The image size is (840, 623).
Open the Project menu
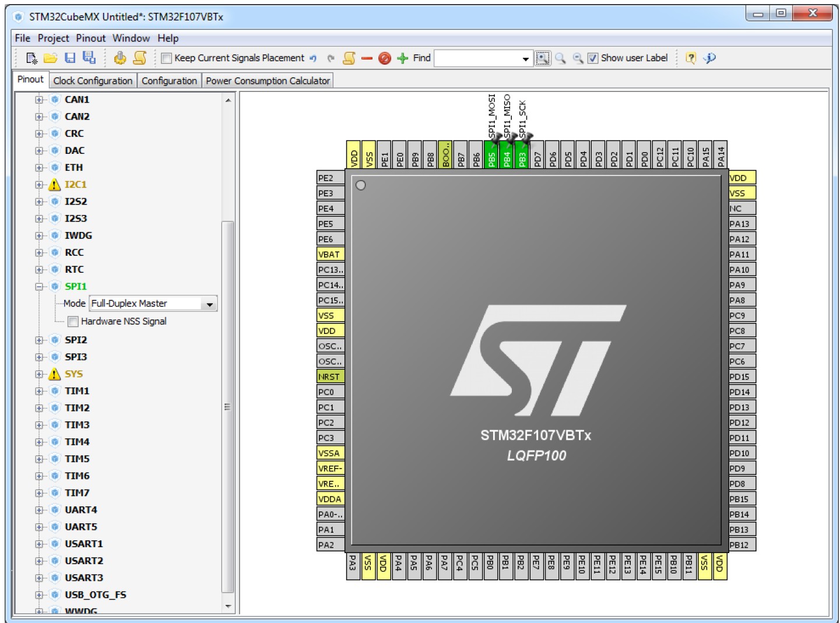click(54, 38)
